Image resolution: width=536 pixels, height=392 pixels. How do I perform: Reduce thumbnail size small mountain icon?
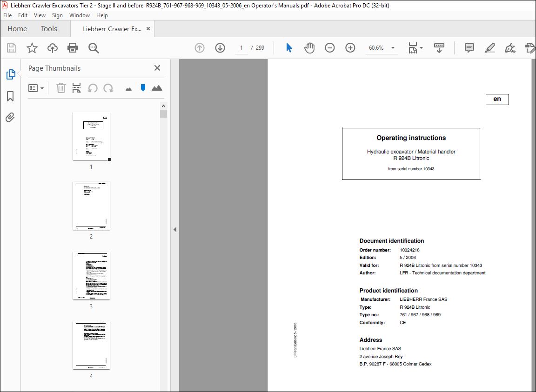pos(128,89)
